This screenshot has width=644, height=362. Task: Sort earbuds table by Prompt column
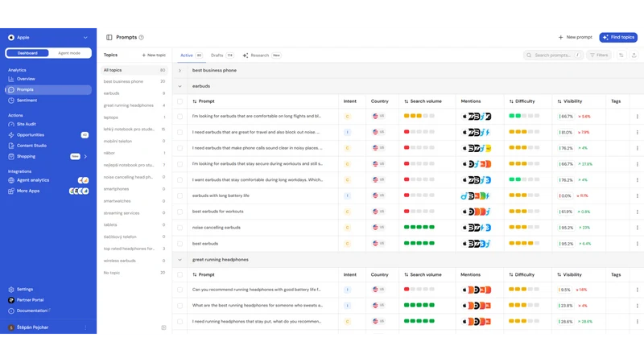[204, 101]
